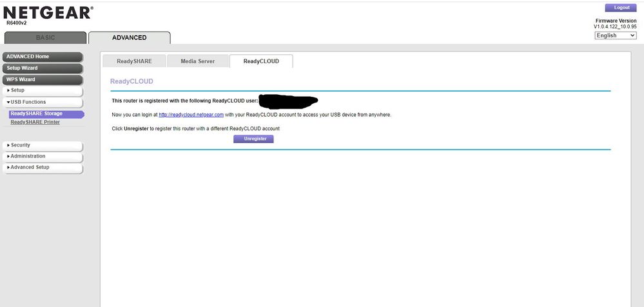Open ReadySHARE Printer link
The width and height of the screenshot is (644, 307).
(35, 122)
